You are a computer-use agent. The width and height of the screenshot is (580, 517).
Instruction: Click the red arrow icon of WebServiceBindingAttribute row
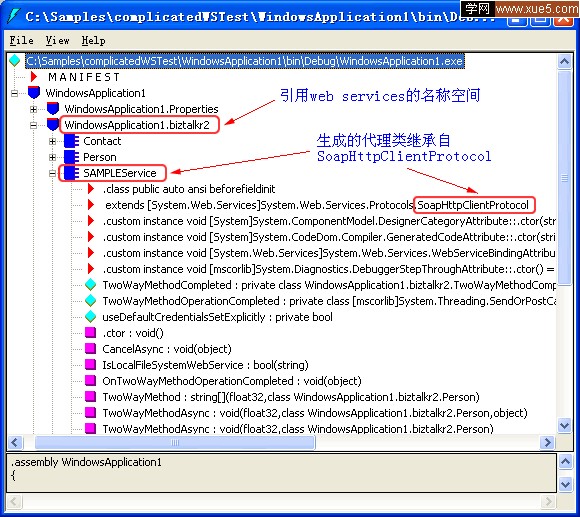coord(91,253)
